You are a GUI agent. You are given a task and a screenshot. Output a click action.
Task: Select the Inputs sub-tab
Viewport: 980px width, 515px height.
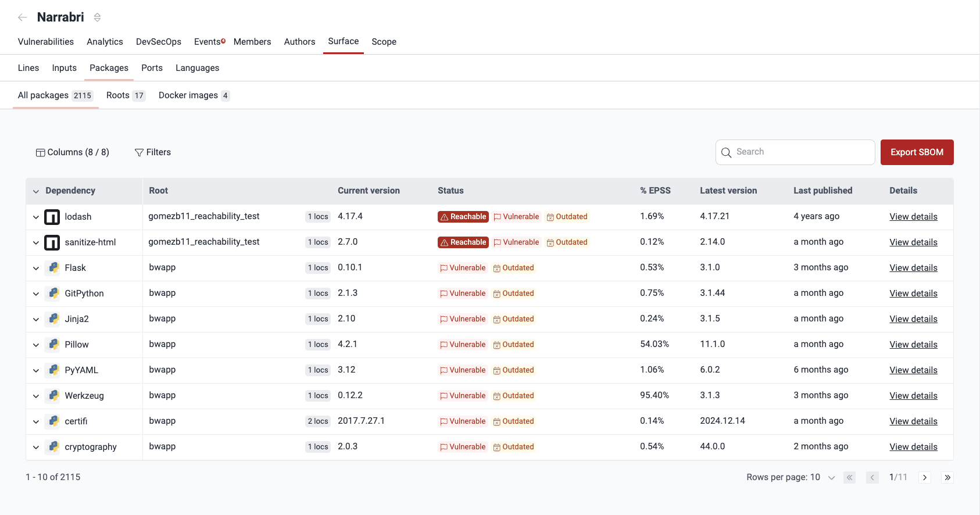[65, 68]
